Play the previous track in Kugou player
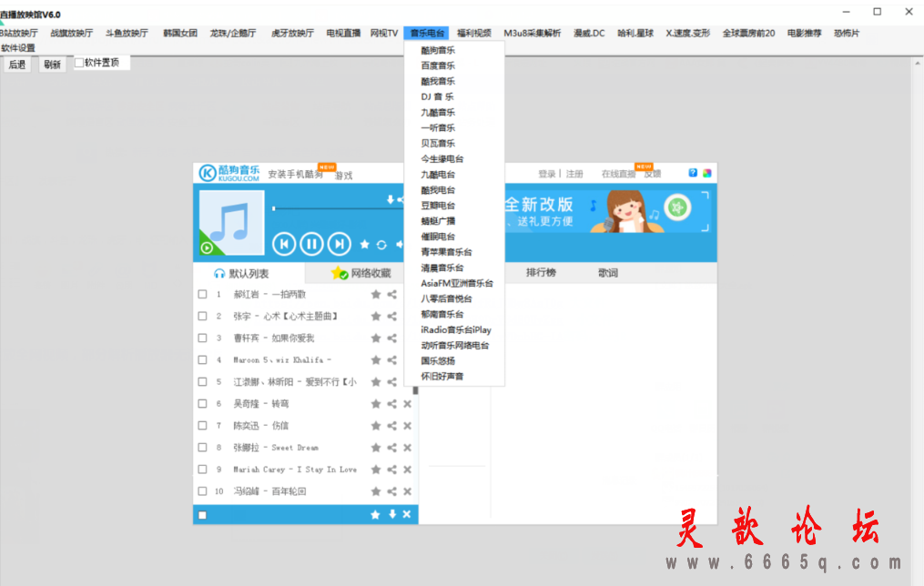Viewport: 924px width, 586px height. pyautogui.click(x=284, y=244)
